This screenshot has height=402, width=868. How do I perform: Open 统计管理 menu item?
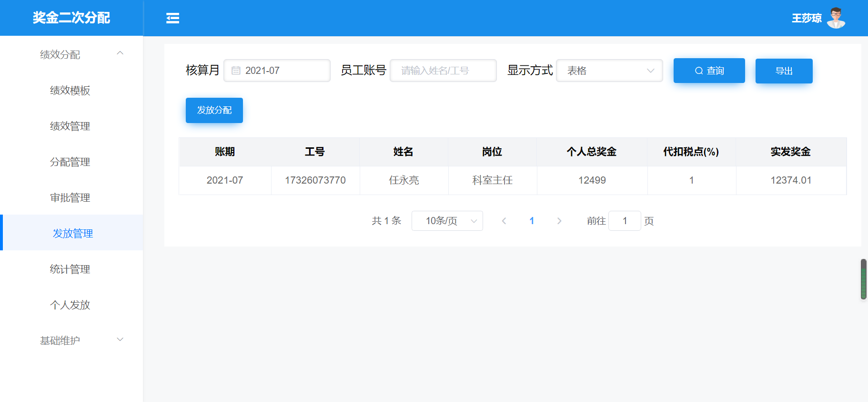coord(71,269)
